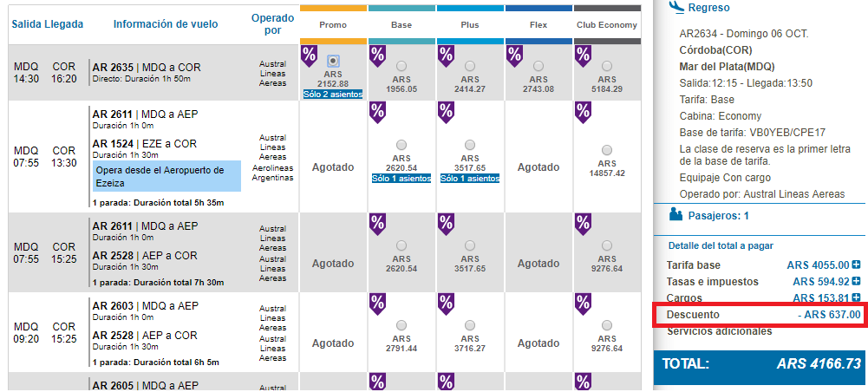Expand Tasas e impuestos breakdown
Image resolution: width=868 pixels, height=392 pixels.
[857, 282]
